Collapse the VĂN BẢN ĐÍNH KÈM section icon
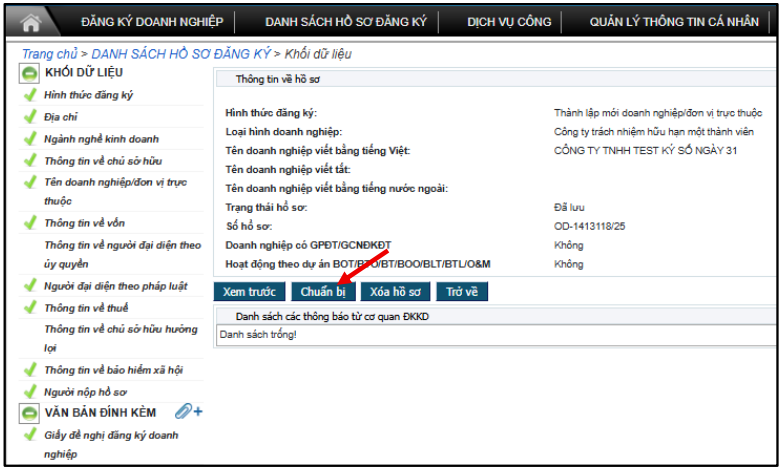The height and width of the screenshot is (471, 779). pyautogui.click(x=29, y=413)
